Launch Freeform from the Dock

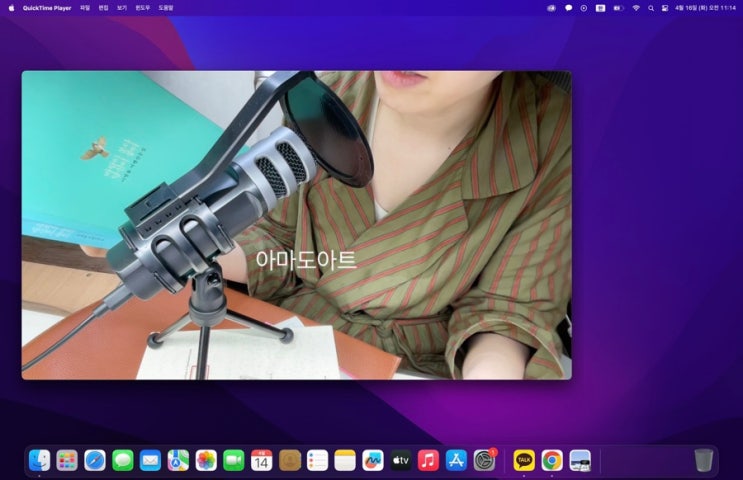point(373,460)
